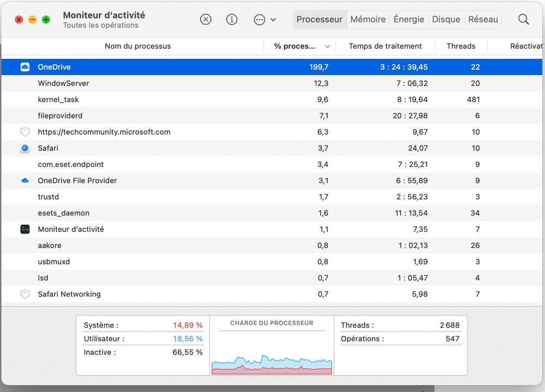Select the com.eset.endpoint process
The image size is (545, 392).
pos(70,164)
